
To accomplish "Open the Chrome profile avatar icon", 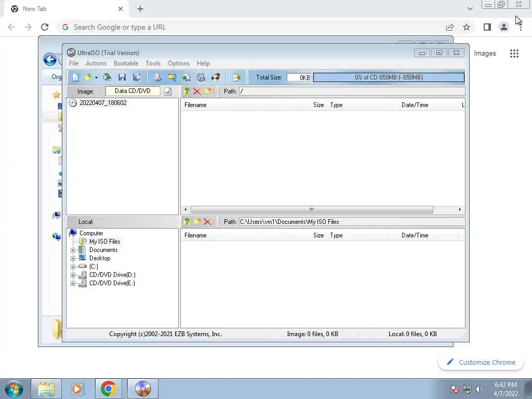I will pyautogui.click(x=504, y=27).
